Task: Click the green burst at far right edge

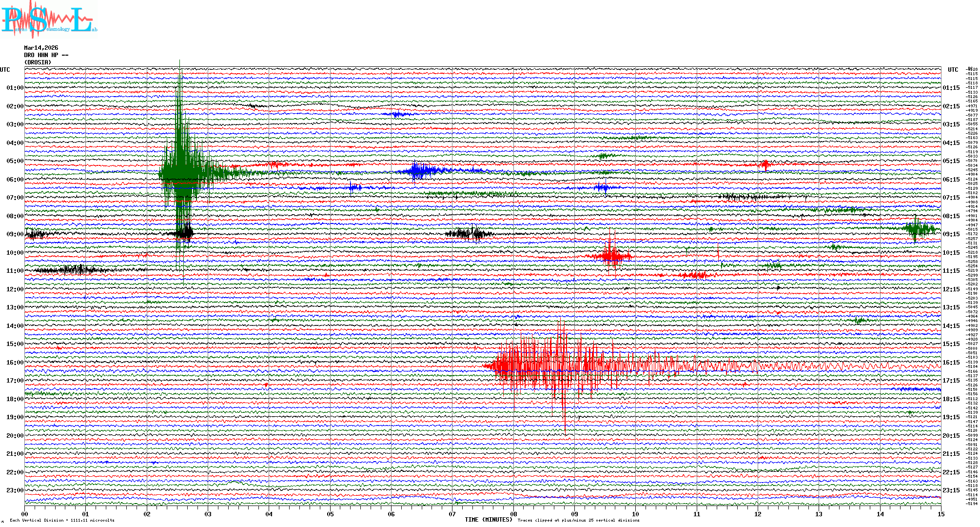Action: pos(918,228)
